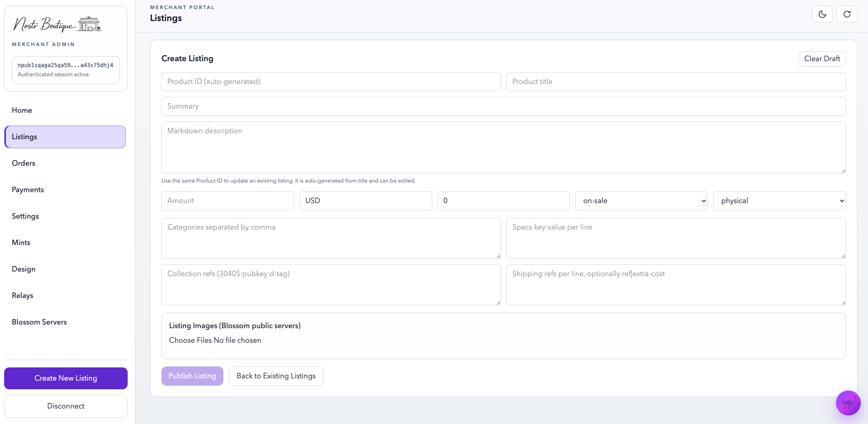Focus the Product title field
Screen dimensions: 868x424
[676, 82]
